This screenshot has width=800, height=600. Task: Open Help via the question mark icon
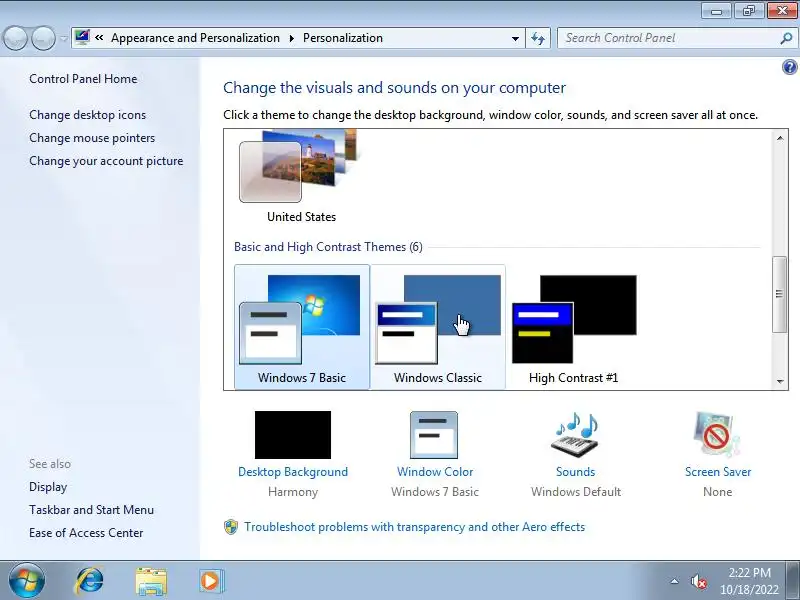pyautogui.click(x=789, y=67)
